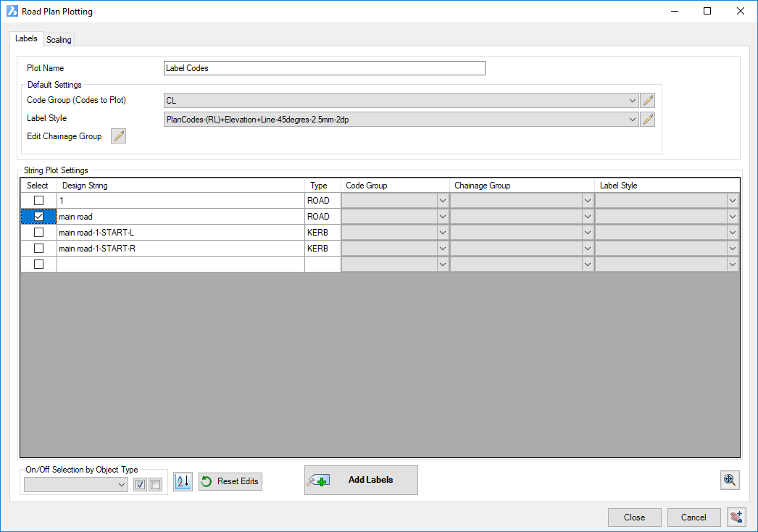The image size is (758, 532).
Task: Enable the main road-1-START-L checkbox
Action: point(39,233)
